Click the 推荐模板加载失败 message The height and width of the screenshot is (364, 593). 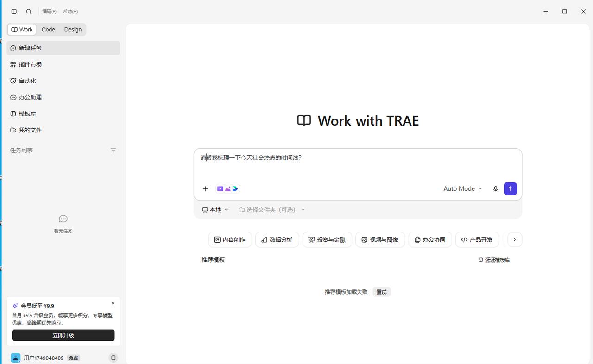346,292
